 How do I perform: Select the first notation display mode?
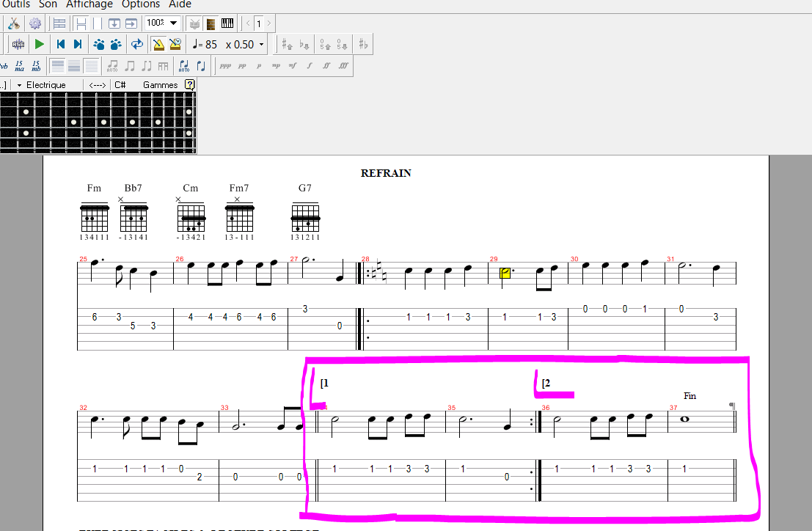(57, 66)
